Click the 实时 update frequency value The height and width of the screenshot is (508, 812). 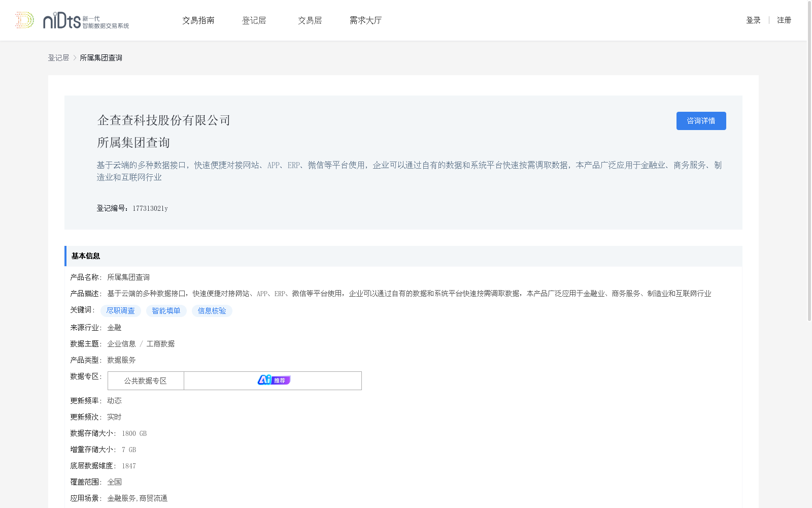tap(114, 417)
